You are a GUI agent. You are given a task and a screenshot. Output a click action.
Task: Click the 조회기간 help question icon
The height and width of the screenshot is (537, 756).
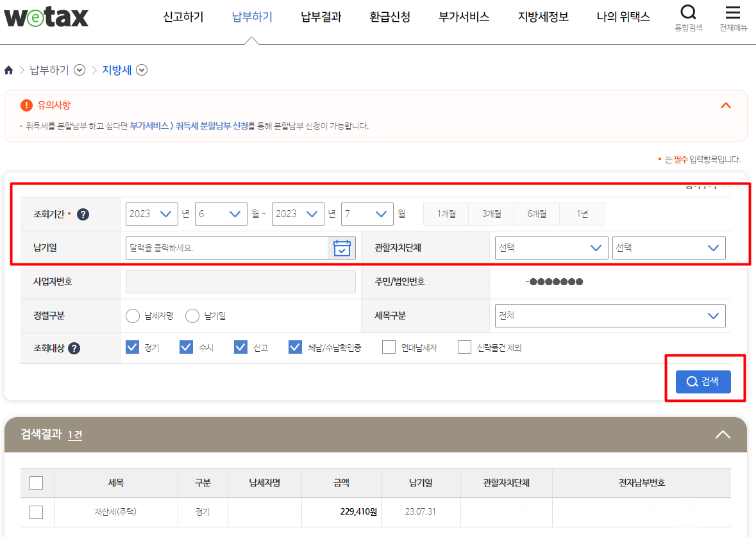[83, 214]
